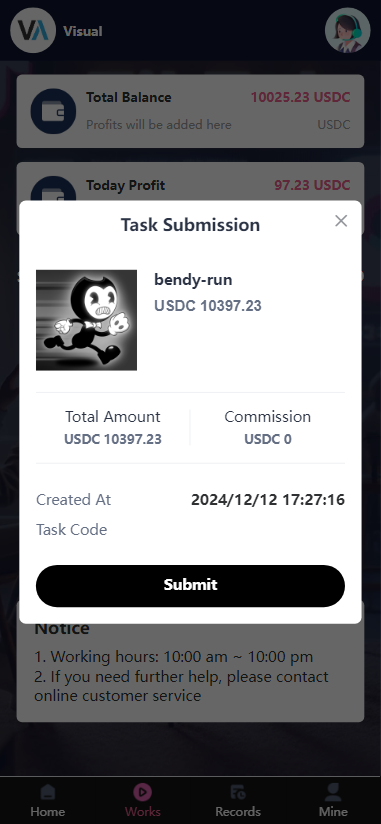Click the Created At timestamp
Screen dimensions: 381x824
(x=267, y=499)
